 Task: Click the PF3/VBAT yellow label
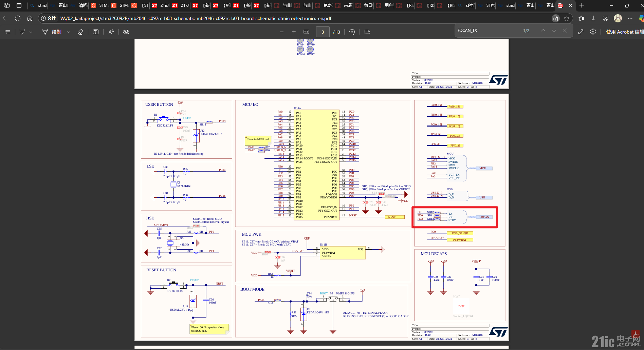point(460,240)
